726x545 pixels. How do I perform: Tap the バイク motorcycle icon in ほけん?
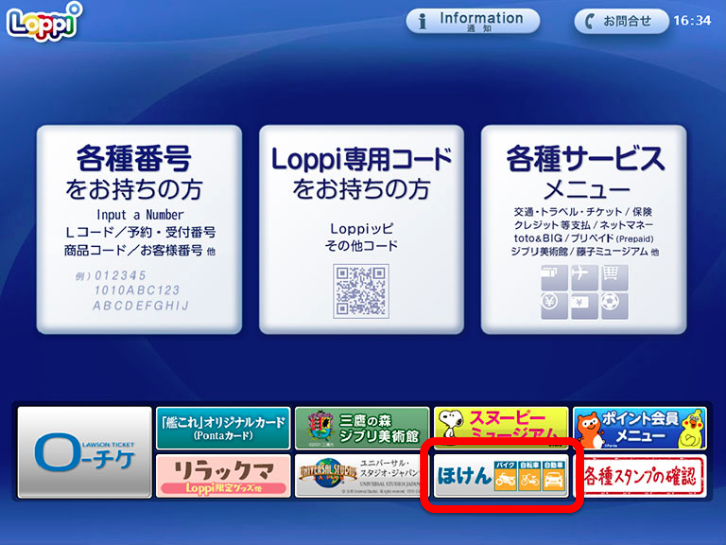505,476
